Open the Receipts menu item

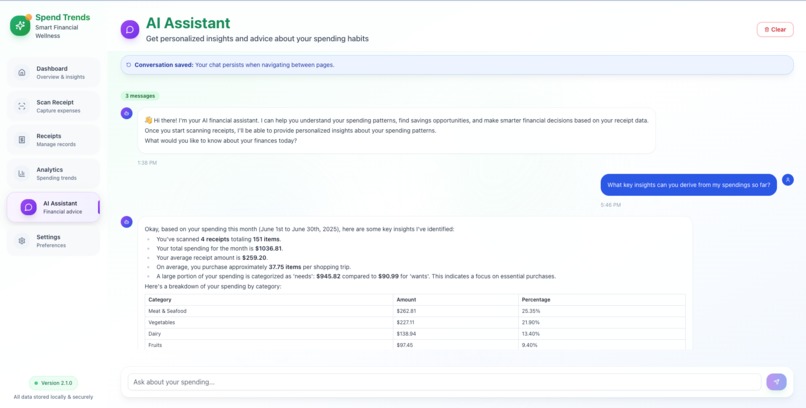(x=53, y=140)
